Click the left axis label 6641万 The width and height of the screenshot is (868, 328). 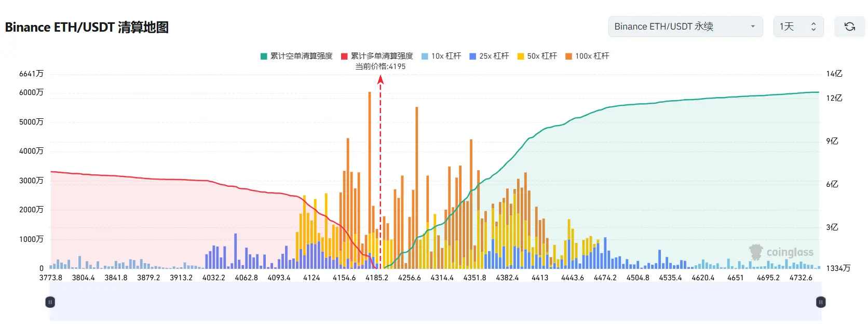click(x=31, y=74)
